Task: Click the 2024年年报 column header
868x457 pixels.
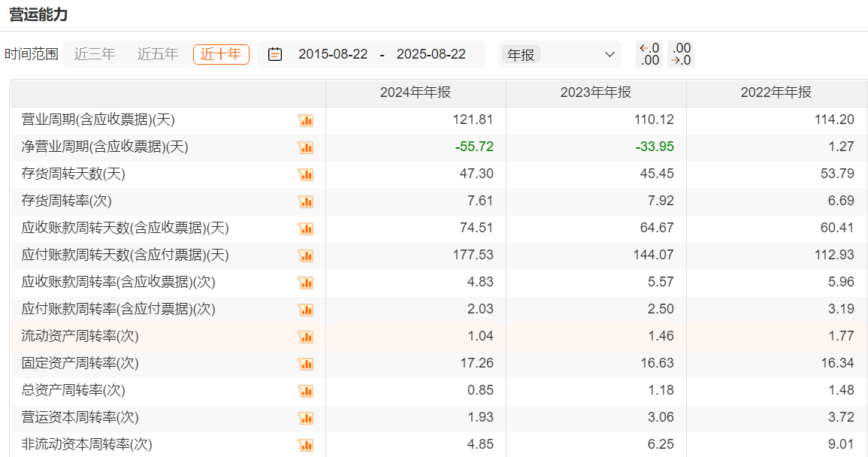Action: [x=416, y=92]
